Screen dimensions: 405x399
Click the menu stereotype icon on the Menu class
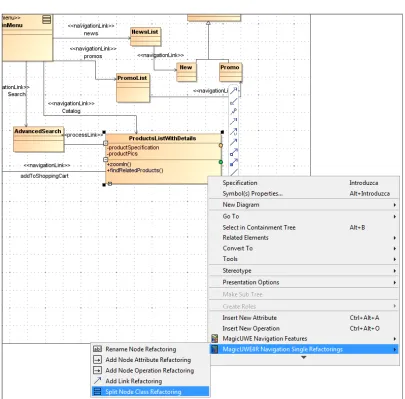point(47,19)
